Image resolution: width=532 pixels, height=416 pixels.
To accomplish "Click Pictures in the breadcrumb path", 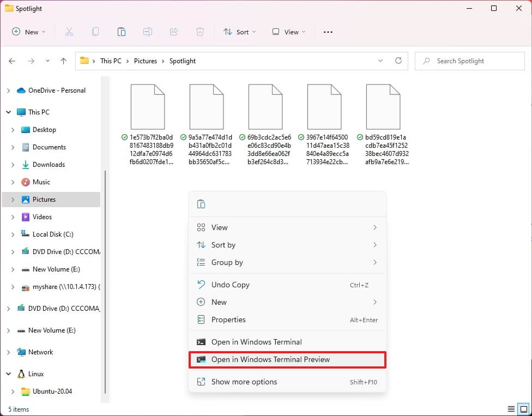I will 146,61.
